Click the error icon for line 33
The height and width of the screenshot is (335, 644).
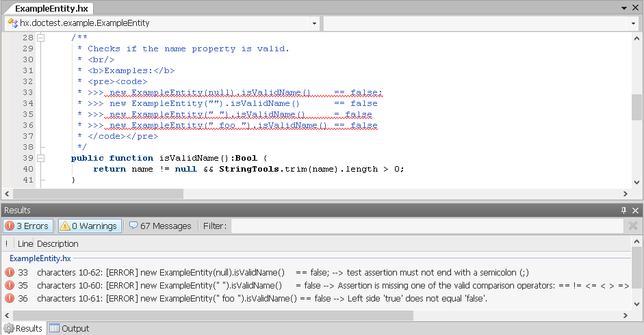(10, 272)
